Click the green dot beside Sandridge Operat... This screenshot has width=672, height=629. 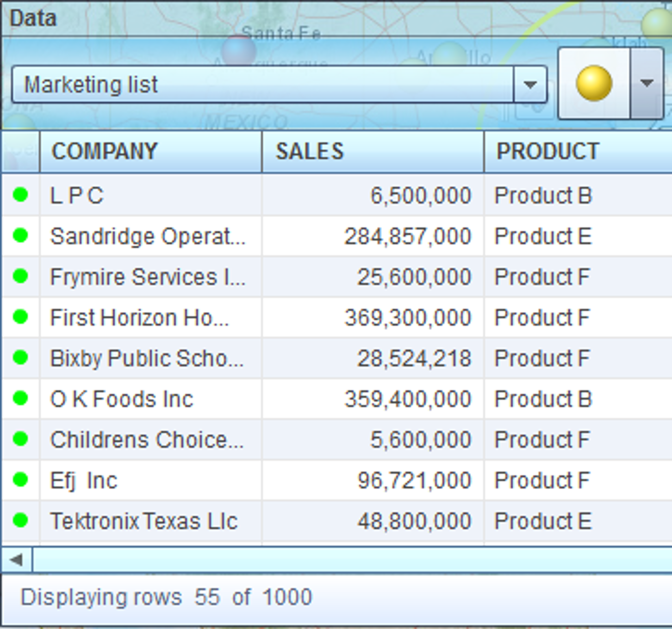point(20,235)
